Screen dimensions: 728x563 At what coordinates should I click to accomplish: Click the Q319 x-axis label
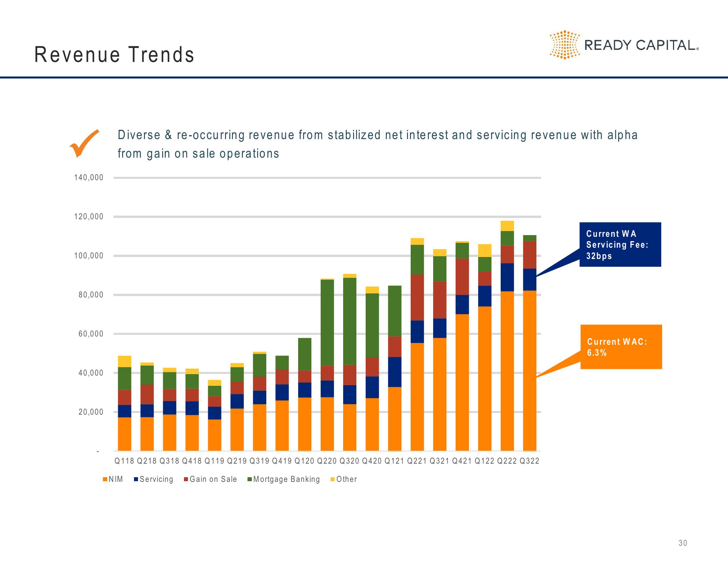259,461
